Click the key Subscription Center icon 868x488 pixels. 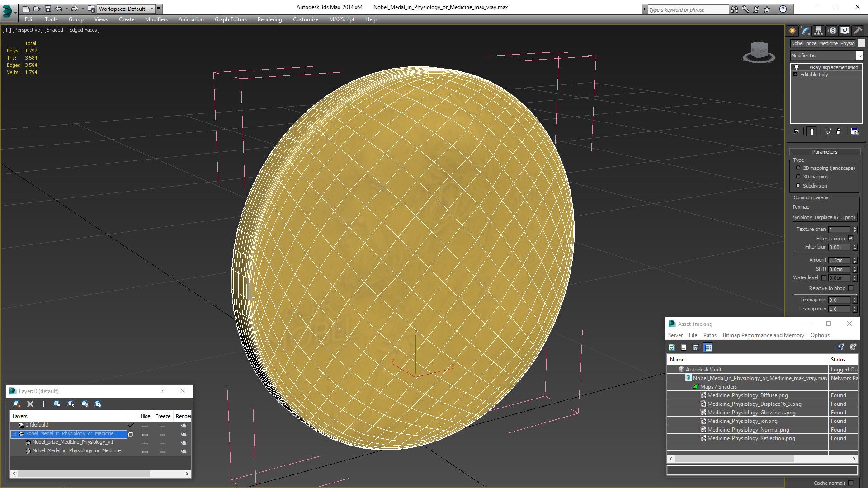(x=745, y=9)
